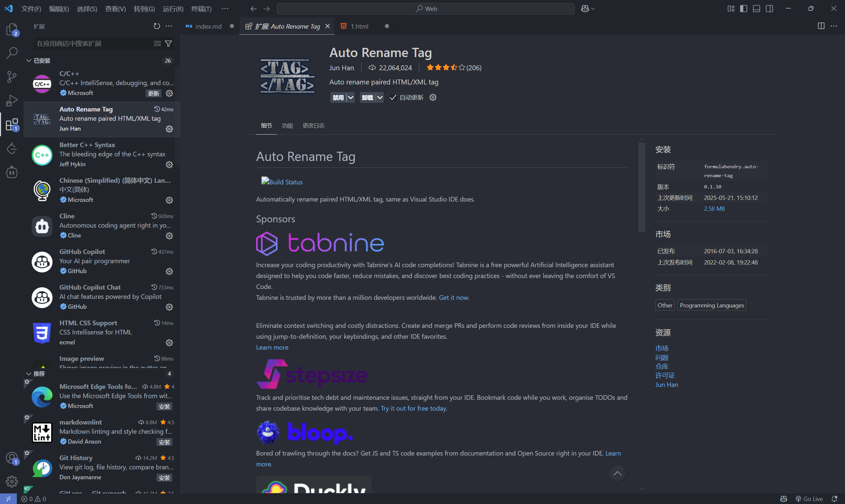The image size is (845, 504).
Task: Expand the Uninstall button dropdown arrow
Action: (x=380, y=98)
